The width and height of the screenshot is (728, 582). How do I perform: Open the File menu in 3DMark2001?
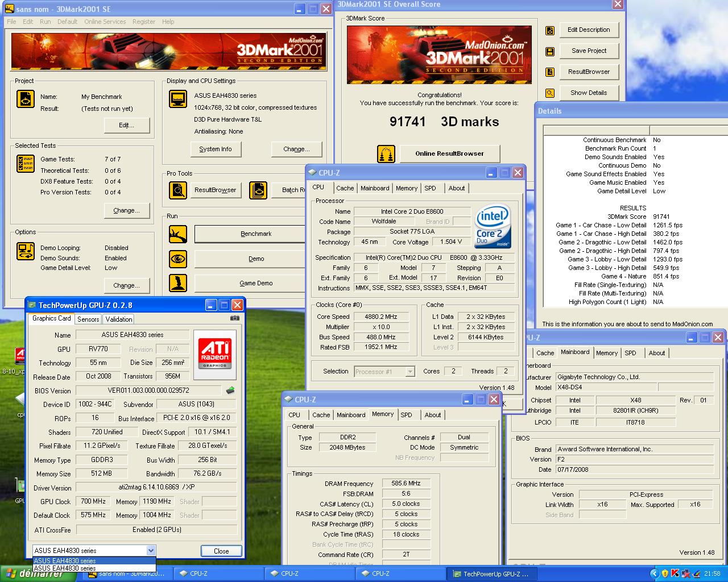11,22
